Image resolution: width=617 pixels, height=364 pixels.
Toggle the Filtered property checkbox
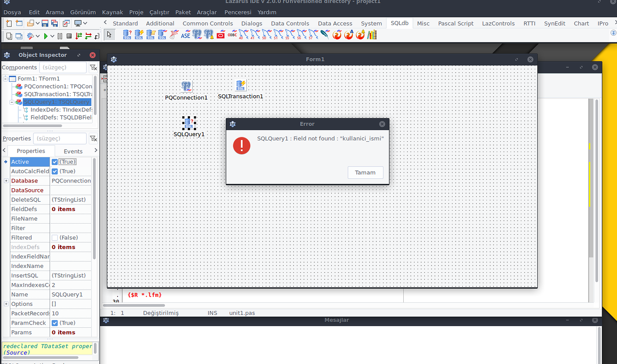coord(55,237)
